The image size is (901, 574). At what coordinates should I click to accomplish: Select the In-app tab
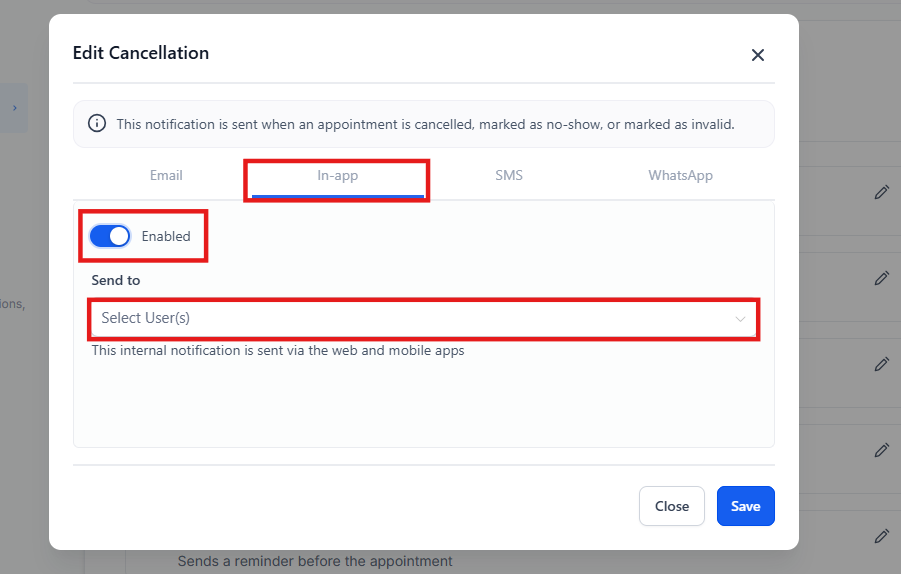pyautogui.click(x=338, y=176)
